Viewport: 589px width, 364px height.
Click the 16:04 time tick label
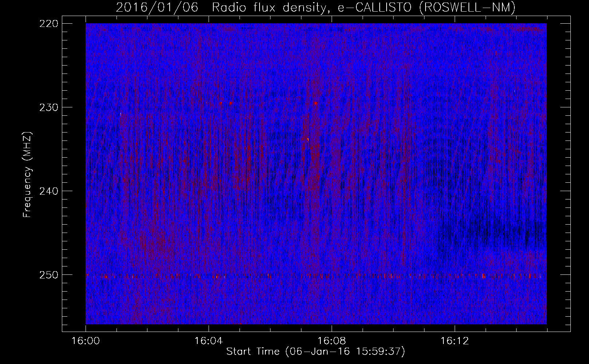click(x=209, y=341)
